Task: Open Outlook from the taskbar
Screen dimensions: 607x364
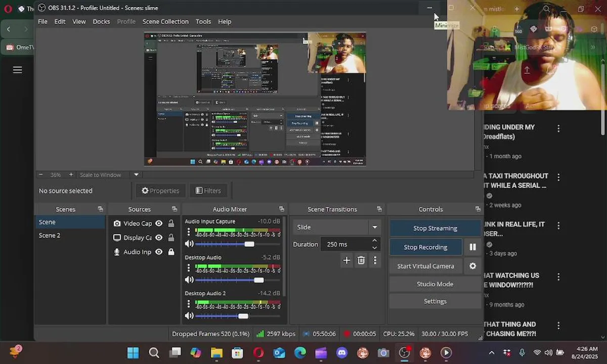Action: click(x=279, y=353)
